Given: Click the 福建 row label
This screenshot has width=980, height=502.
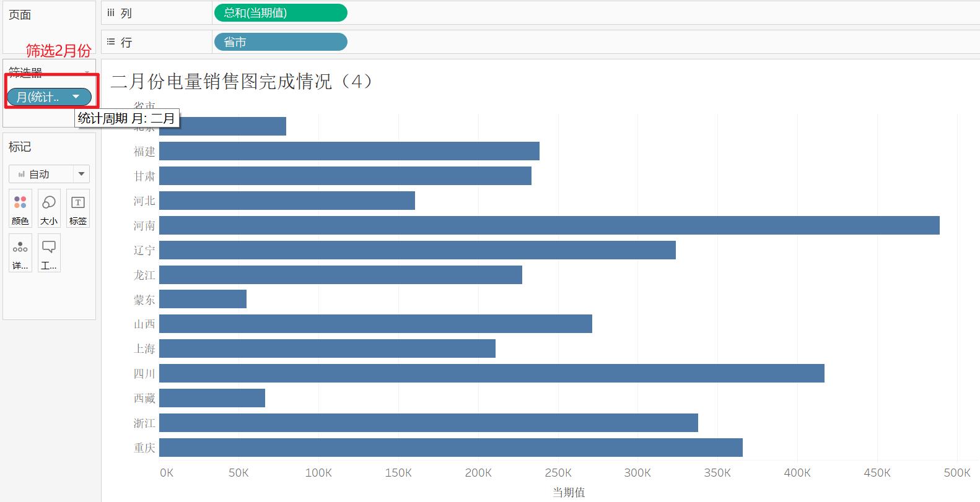Looking at the screenshot, I should (144, 151).
